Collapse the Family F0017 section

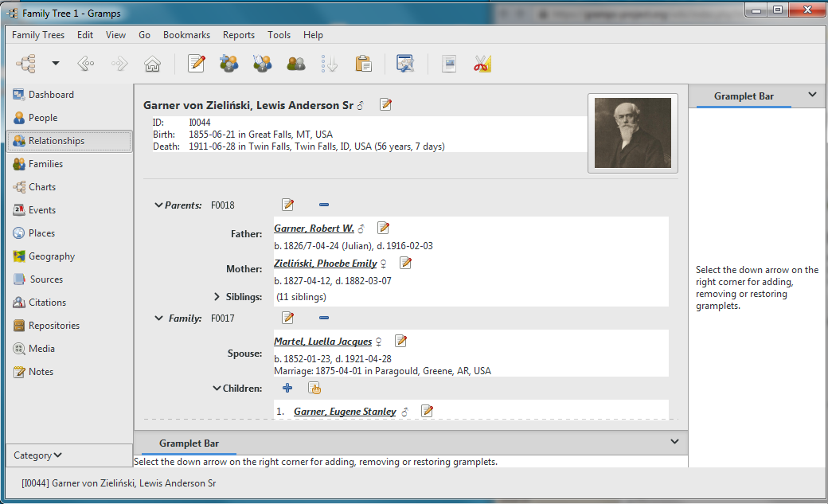tap(158, 318)
